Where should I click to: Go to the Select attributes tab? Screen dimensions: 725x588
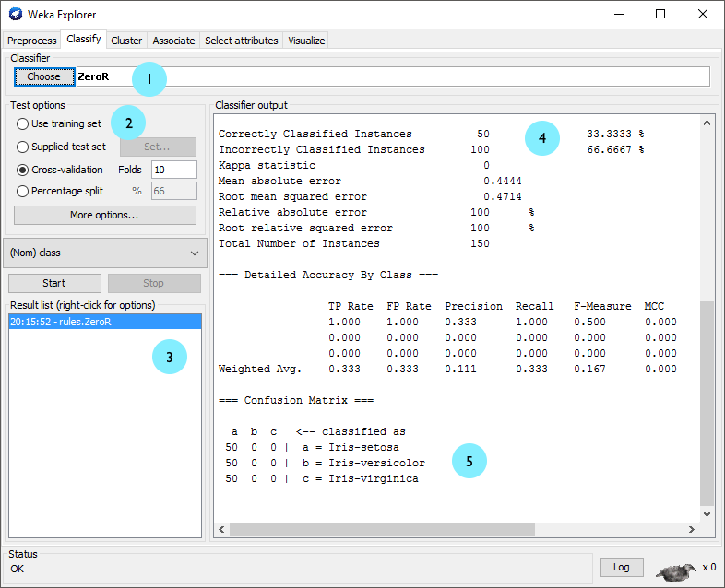click(x=241, y=41)
